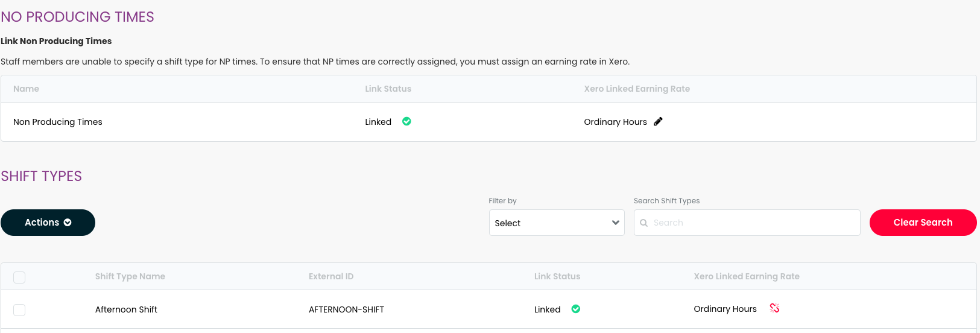This screenshot has width=980, height=333.
Task: Select the Afternoon Shift name text
Action: [x=126, y=309]
